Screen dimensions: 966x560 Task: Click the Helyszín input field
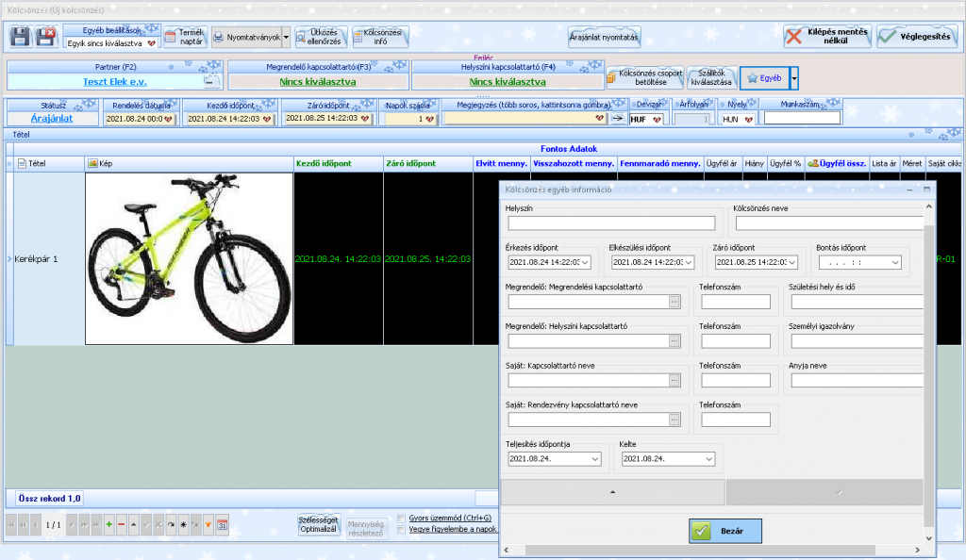pos(611,222)
